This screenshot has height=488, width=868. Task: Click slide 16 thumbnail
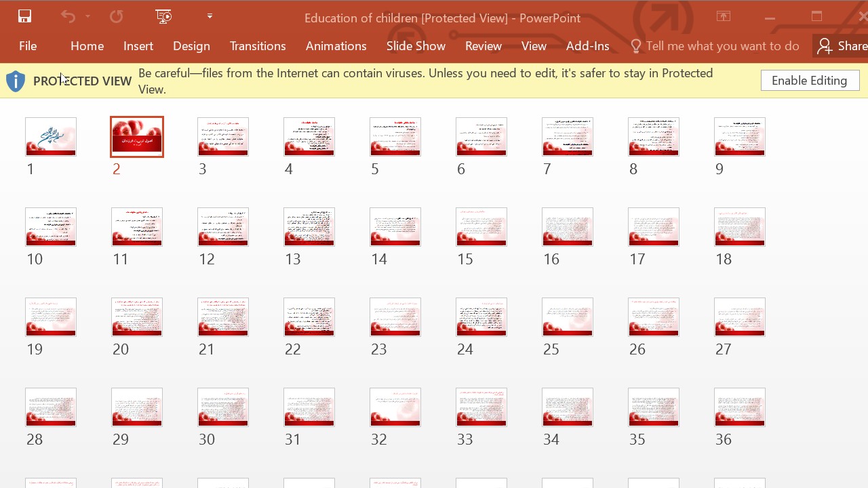(568, 227)
